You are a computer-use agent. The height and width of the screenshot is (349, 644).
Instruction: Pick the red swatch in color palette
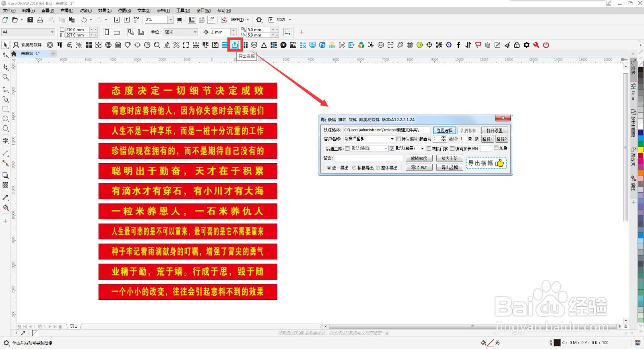point(641,155)
